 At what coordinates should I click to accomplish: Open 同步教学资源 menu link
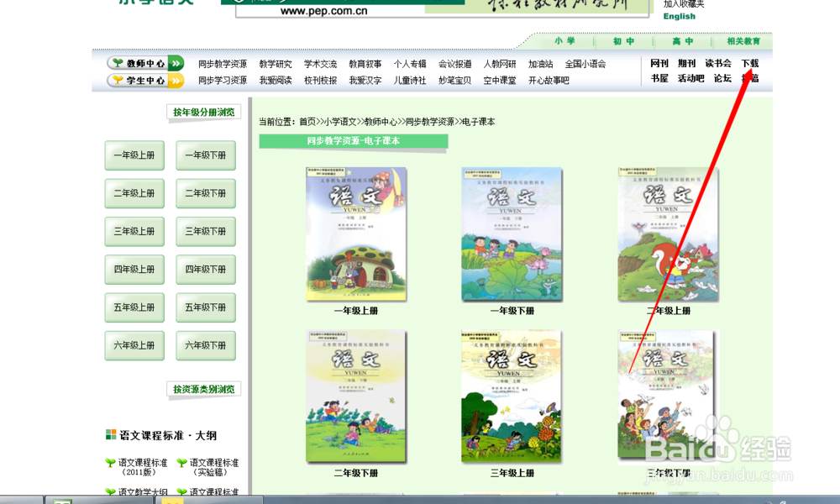pos(223,64)
